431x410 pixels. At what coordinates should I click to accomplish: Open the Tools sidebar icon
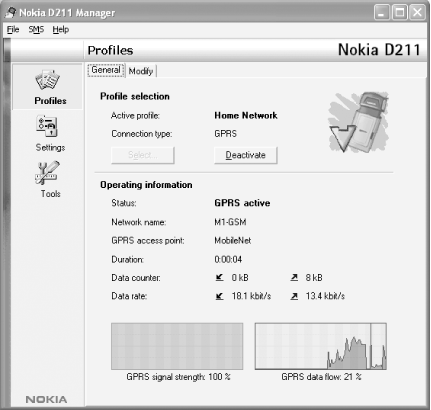47,173
